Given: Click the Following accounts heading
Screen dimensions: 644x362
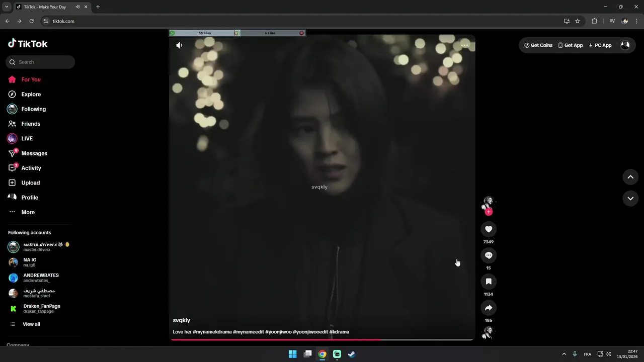Looking at the screenshot, I should (30, 233).
